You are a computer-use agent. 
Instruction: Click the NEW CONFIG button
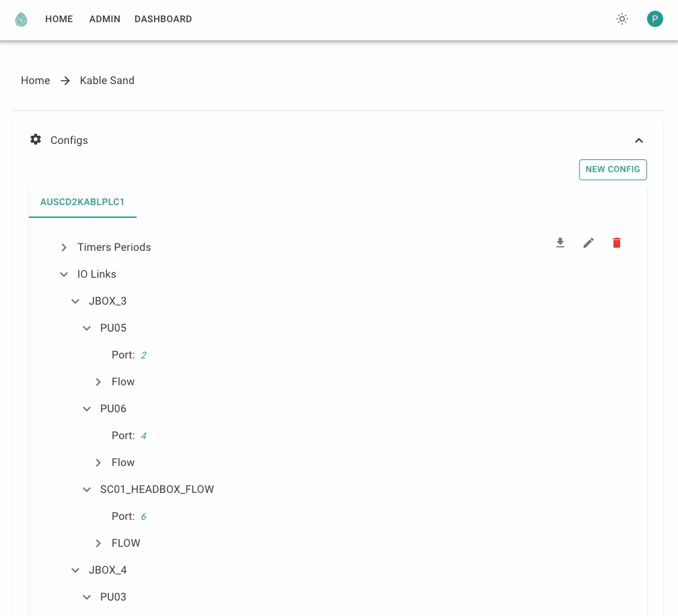613,169
